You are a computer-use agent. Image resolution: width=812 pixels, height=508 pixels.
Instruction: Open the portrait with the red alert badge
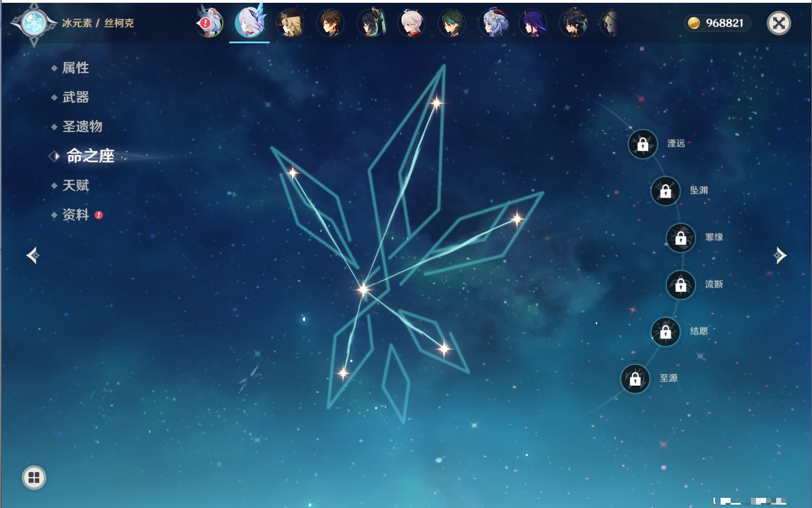pos(210,23)
